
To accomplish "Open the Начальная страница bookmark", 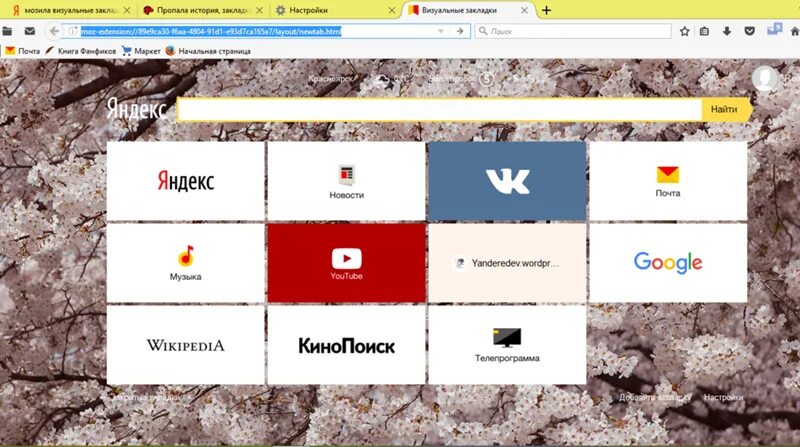I will tap(208, 51).
